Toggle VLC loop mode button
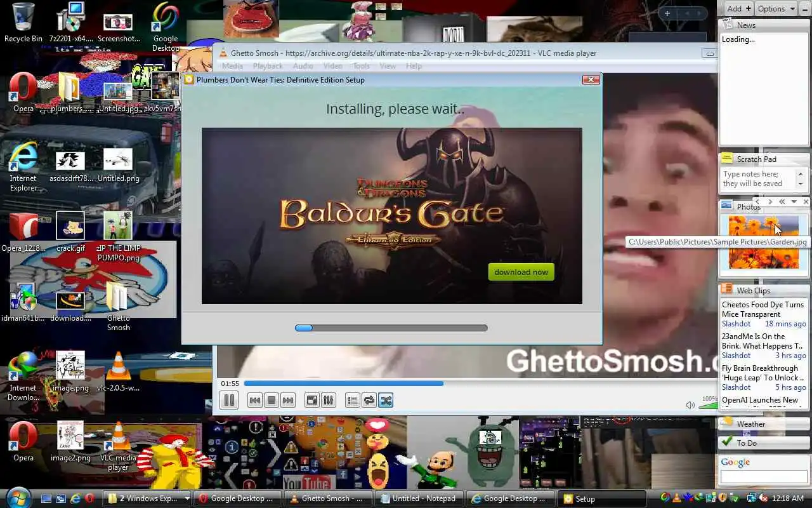This screenshot has height=508, width=812. click(x=369, y=400)
